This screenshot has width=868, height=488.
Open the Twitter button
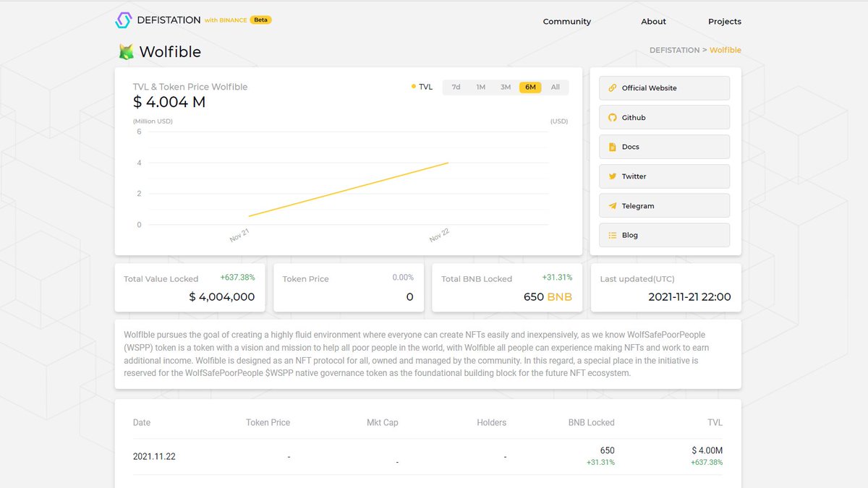coord(664,176)
